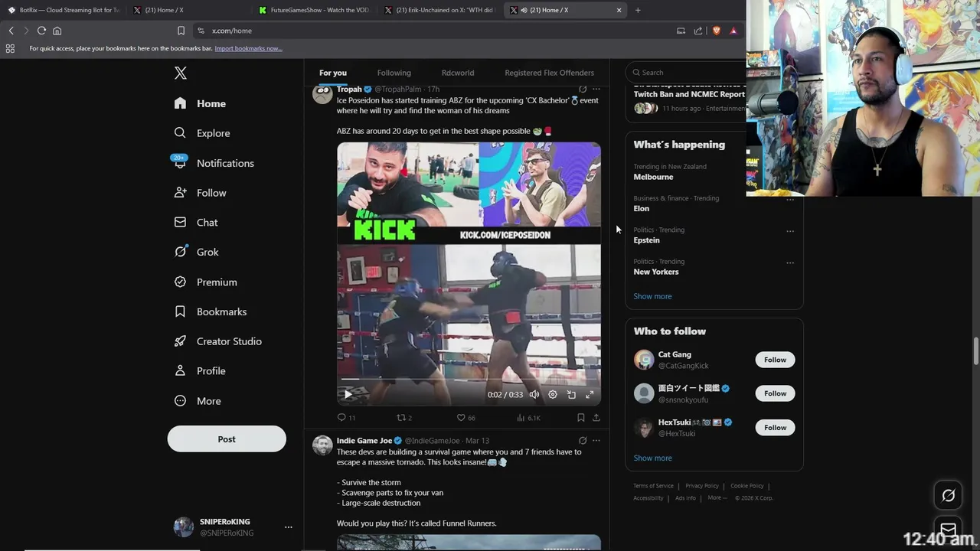This screenshot has height=551, width=980.
Task: Switch to Registered Flex Offenders tab
Action: point(549,73)
